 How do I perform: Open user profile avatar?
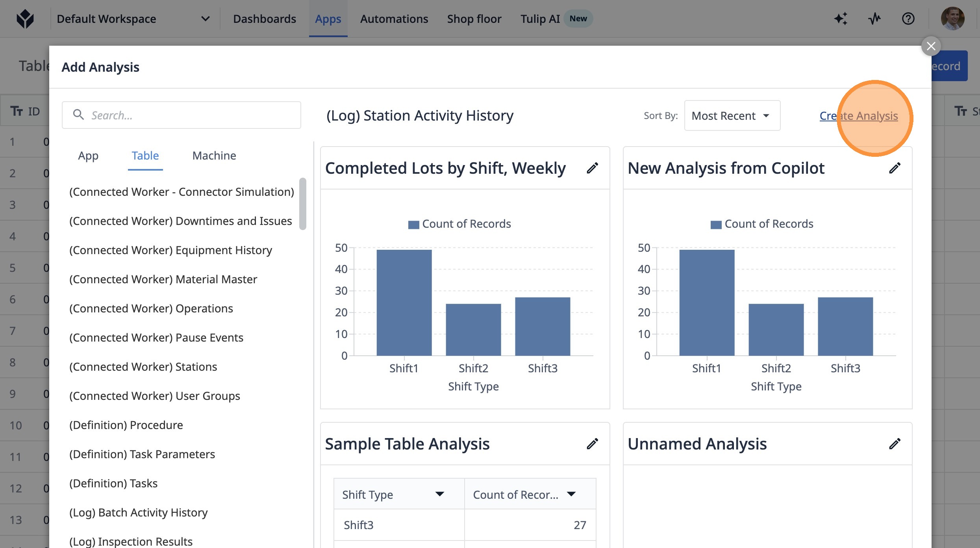[x=952, y=19]
